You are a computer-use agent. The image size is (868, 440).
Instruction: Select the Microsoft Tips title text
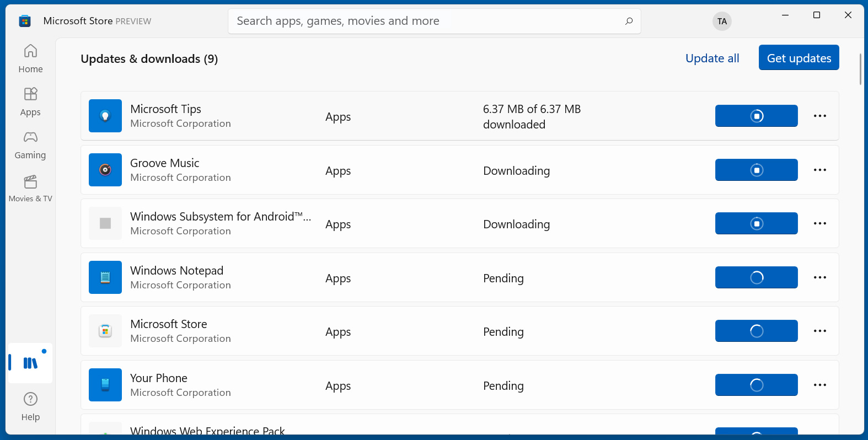click(x=165, y=109)
